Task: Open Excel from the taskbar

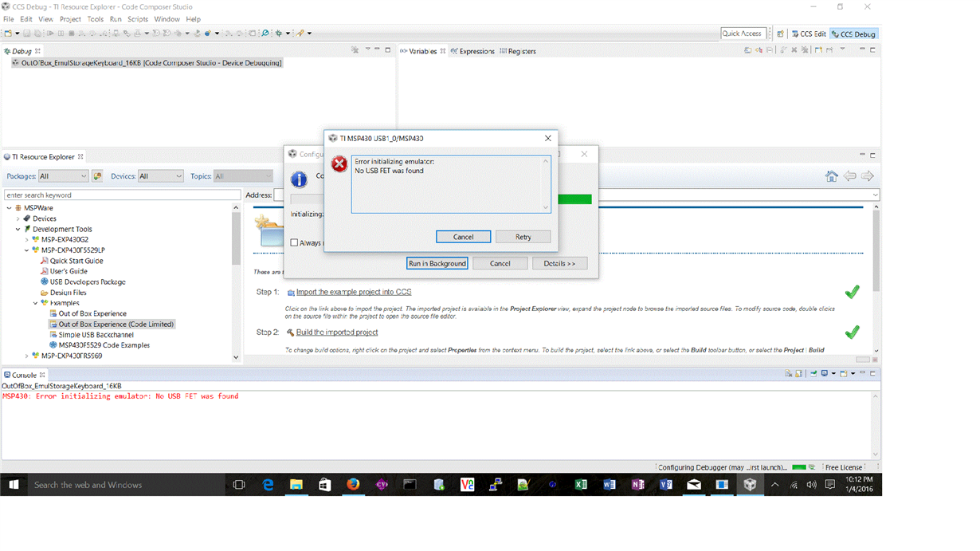Action: point(581,484)
